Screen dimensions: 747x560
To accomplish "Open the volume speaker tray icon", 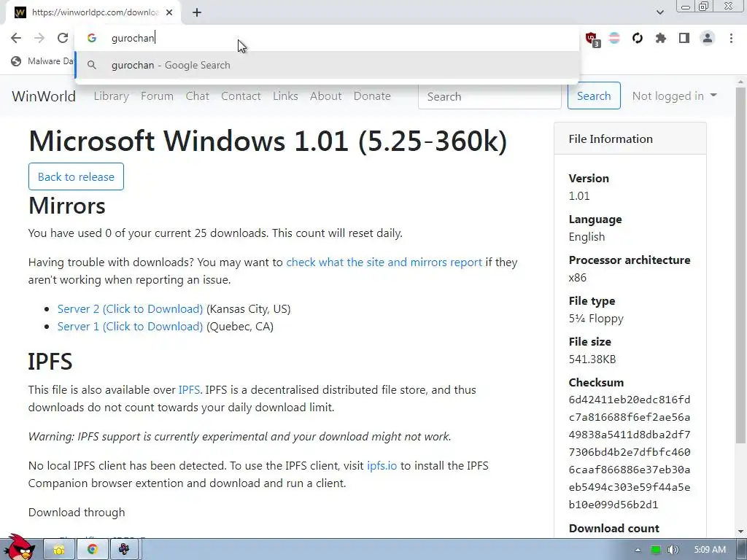I will [673, 550].
